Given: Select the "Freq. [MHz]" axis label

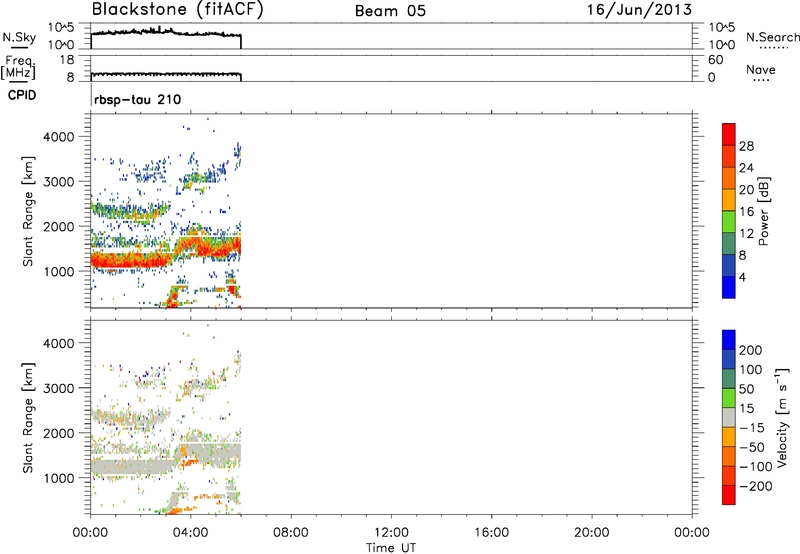Looking at the screenshot, I should pos(18,68).
